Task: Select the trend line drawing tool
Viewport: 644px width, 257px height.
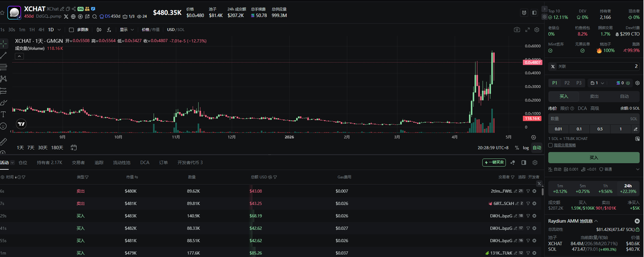Action: 4,55
